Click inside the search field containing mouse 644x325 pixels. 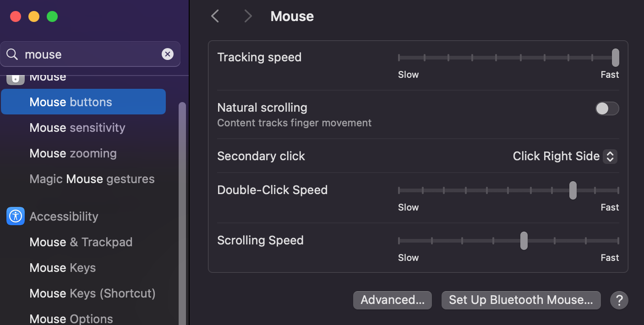(x=90, y=54)
